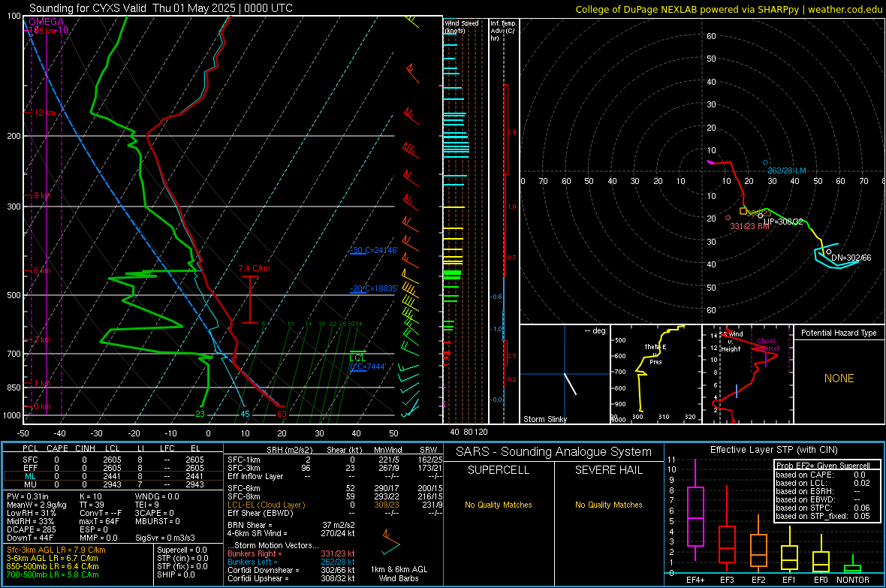This screenshot has width=886, height=588.
Task: Click the 850-500mb LR = 6.4 C/km line
Action: pos(53,566)
